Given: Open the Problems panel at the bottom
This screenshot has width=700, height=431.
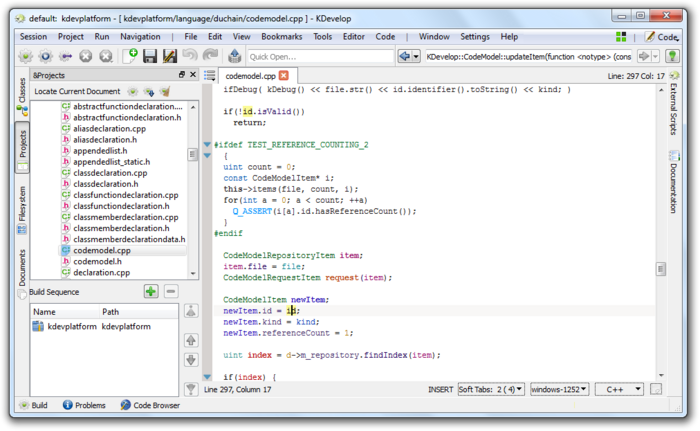Looking at the screenshot, I should [x=84, y=405].
